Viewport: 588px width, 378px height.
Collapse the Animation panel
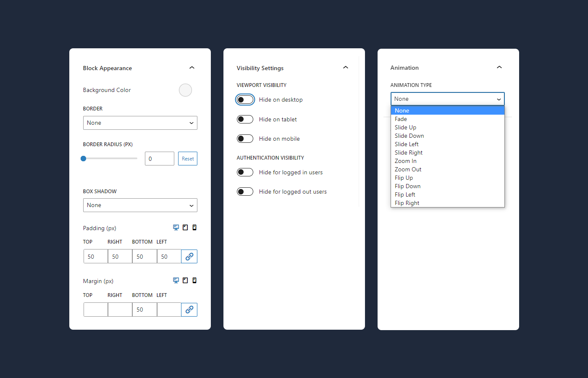[499, 67]
